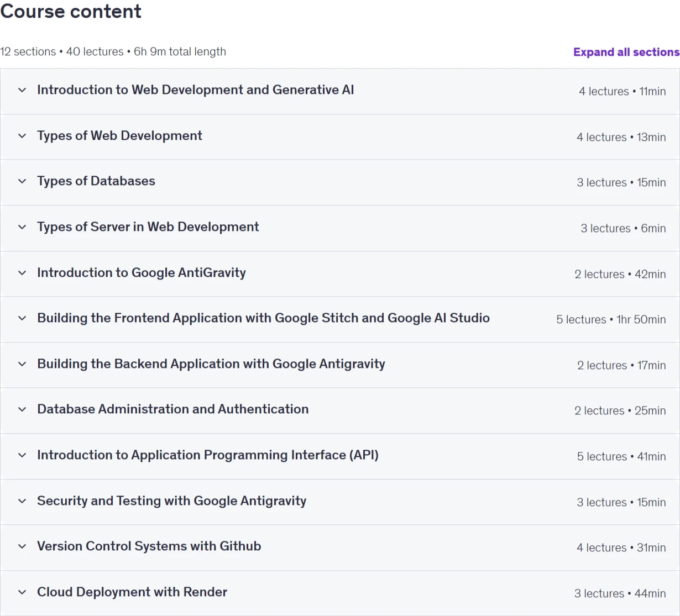Screen dimensions: 680x616
Task: Select Security and Testing with Google Antigravity title
Action: click(172, 501)
